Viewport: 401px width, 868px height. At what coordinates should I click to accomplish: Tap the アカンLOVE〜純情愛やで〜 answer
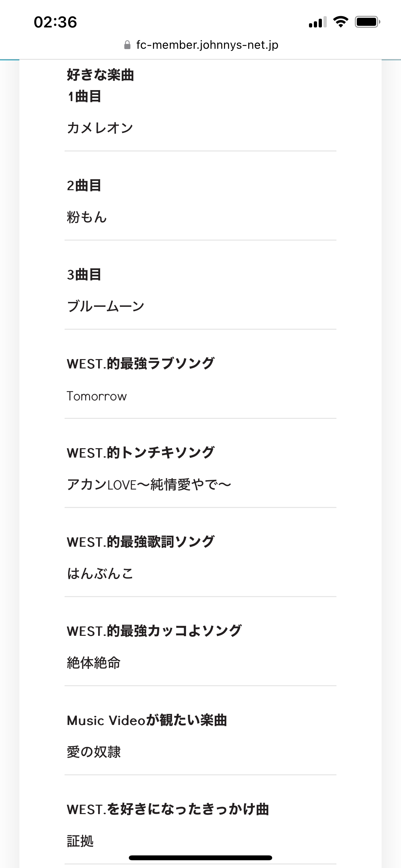point(149,485)
